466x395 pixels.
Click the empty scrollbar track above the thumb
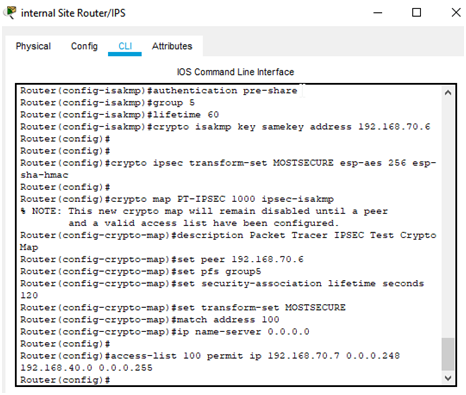click(x=448, y=217)
